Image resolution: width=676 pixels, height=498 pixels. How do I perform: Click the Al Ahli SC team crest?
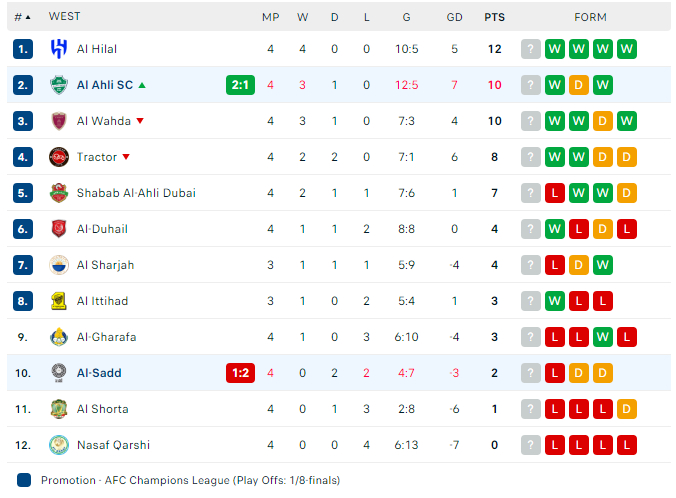pyautogui.click(x=59, y=85)
